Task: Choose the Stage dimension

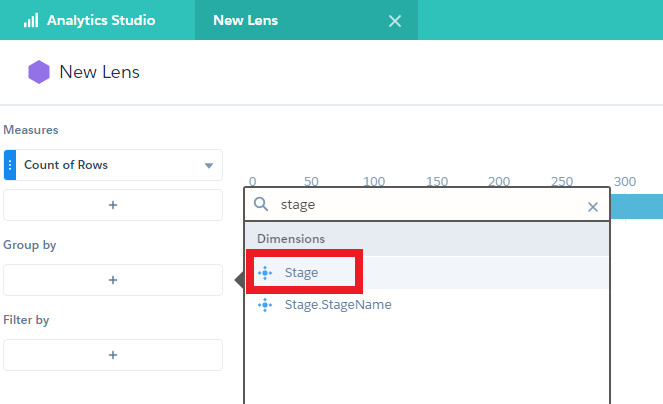Action: pos(301,272)
